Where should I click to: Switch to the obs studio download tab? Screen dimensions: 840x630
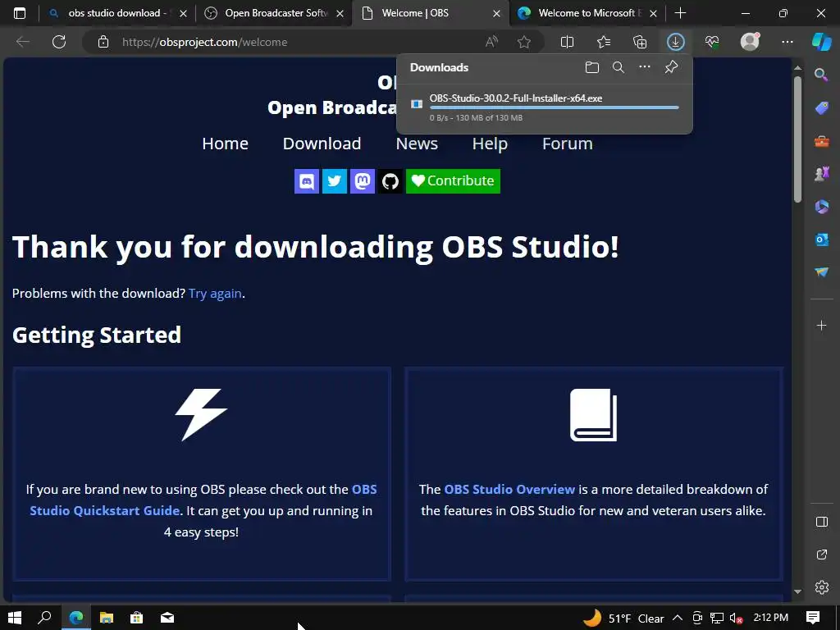(116, 13)
